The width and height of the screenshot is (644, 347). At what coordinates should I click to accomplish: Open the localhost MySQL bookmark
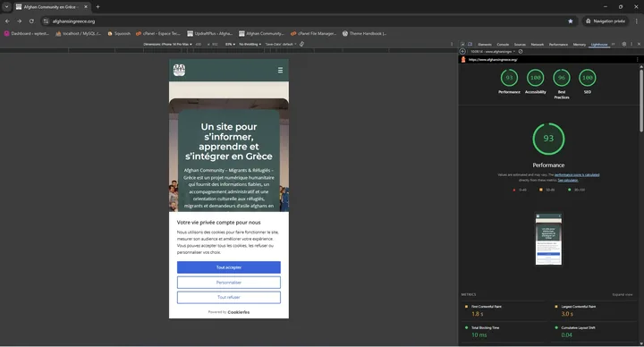(x=79, y=34)
